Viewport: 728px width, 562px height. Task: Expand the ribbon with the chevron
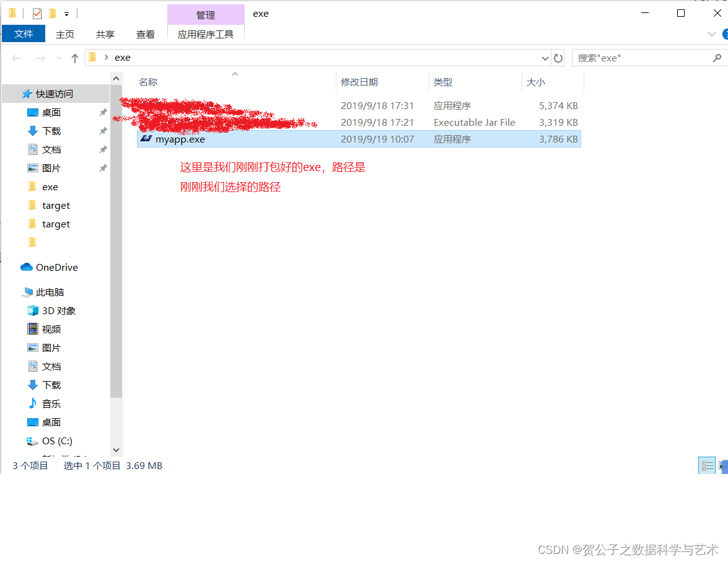(x=712, y=34)
